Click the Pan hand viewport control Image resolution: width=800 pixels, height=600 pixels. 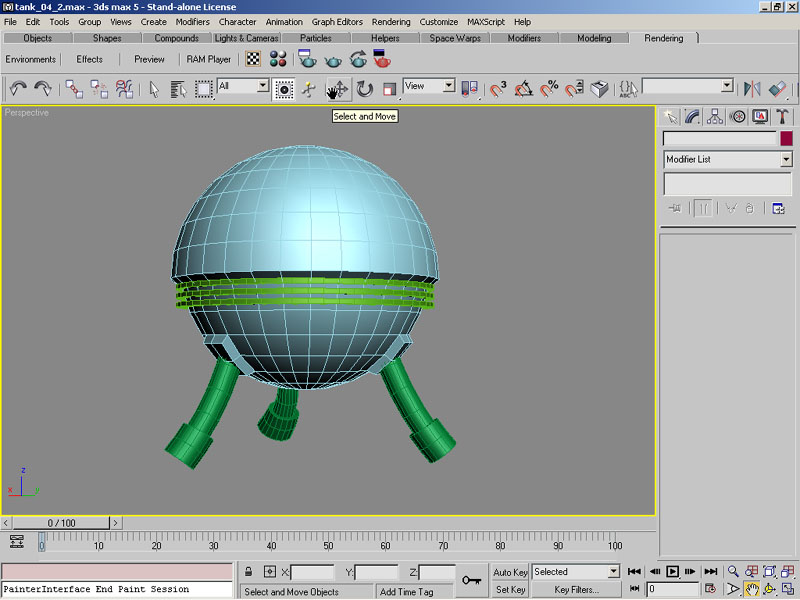point(751,589)
